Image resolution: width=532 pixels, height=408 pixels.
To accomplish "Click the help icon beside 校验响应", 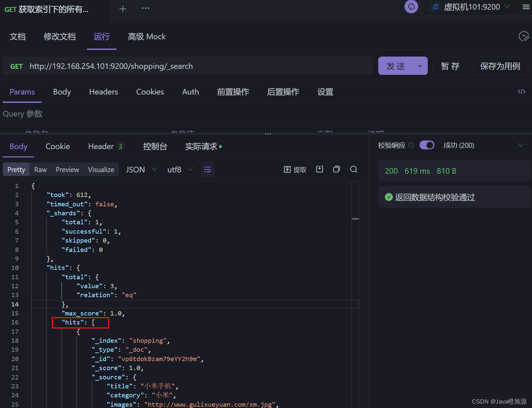I will [411, 145].
